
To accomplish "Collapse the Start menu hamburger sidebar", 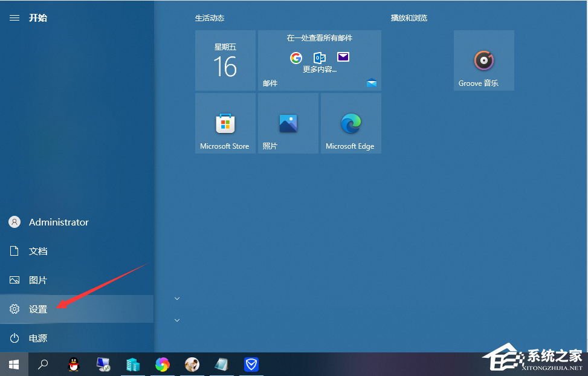I will click(15, 18).
